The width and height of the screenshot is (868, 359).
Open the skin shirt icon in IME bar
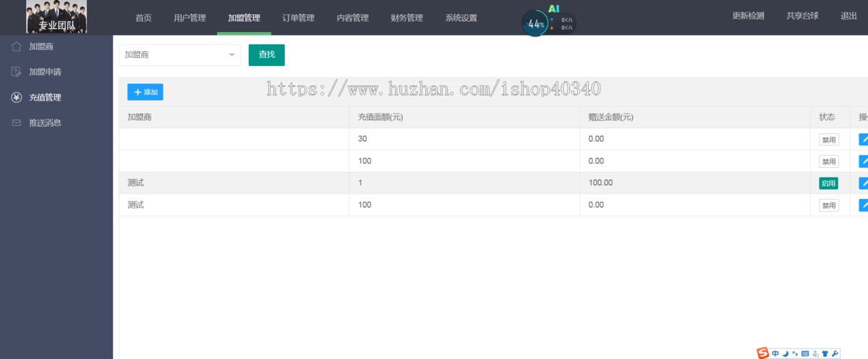coord(825,353)
